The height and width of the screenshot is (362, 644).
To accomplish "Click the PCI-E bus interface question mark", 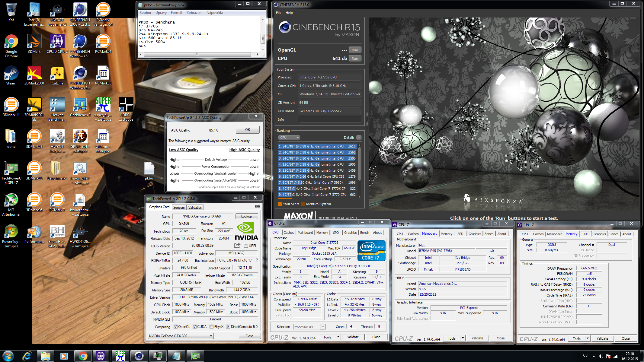I will (257, 260).
